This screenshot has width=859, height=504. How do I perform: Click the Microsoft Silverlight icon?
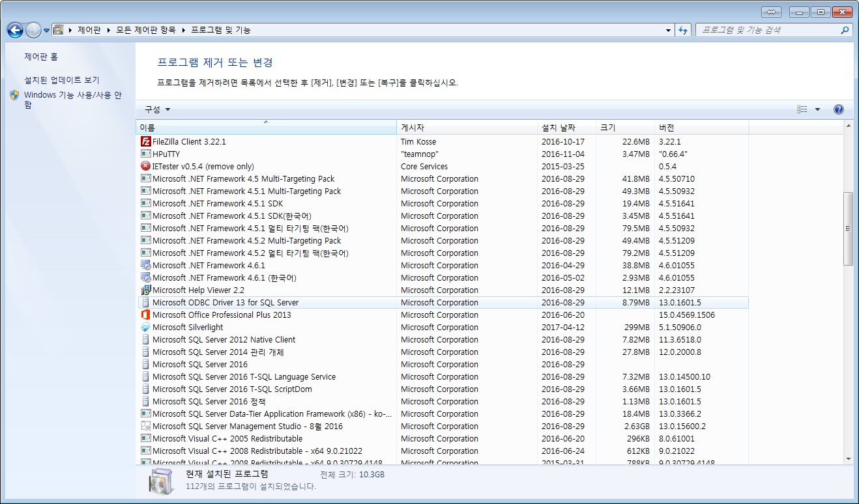coord(146,327)
